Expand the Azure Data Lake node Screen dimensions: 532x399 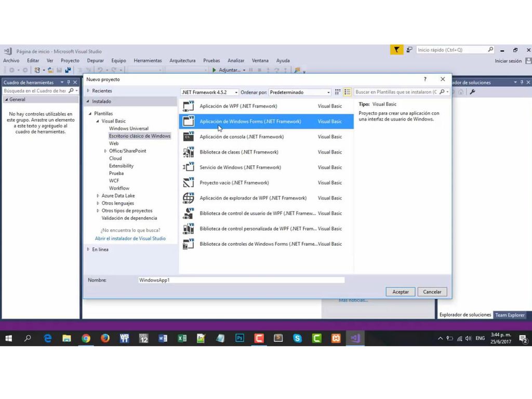pos(98,196)
